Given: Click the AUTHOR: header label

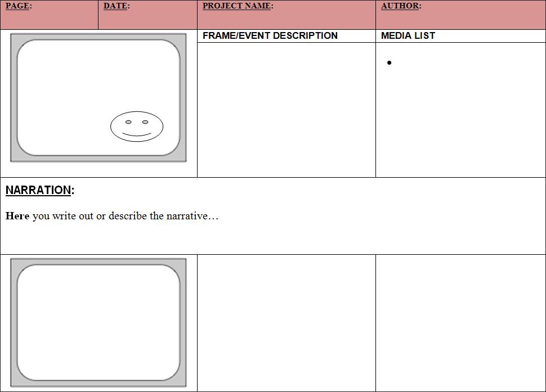Looking at the screenshot, I should 401,6.
